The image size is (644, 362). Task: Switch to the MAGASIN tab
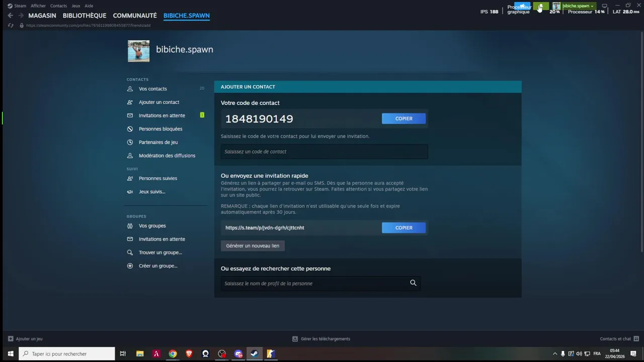tap(42, 16)
